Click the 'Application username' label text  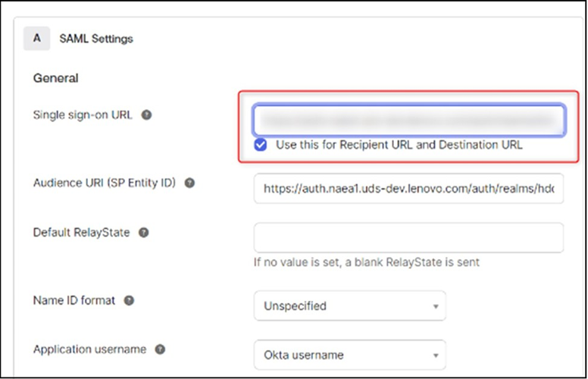pos(89,349)
